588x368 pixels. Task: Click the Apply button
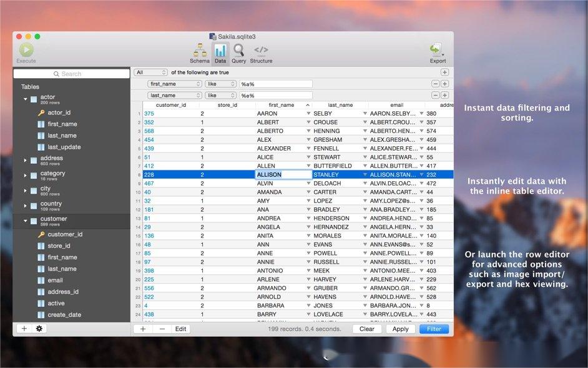(x=401, y=329)
